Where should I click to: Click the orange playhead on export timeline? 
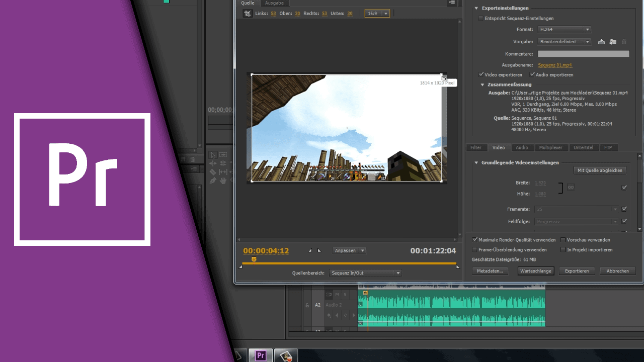tap(254, 259)
